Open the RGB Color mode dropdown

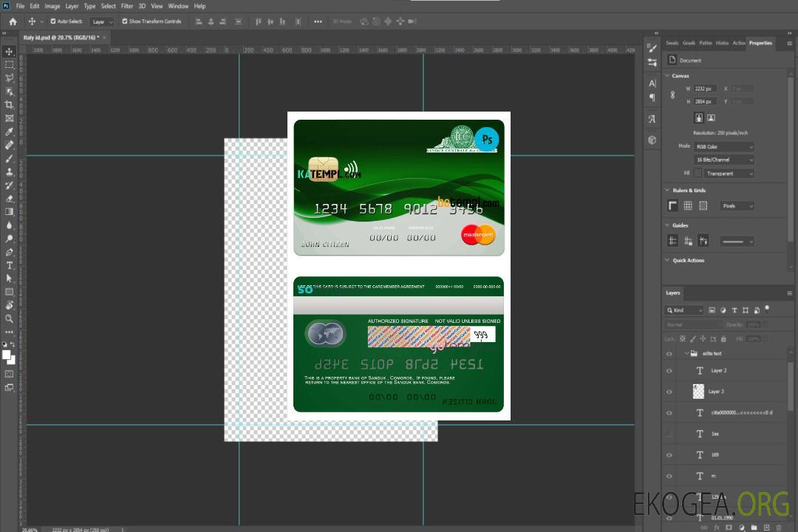723,146
